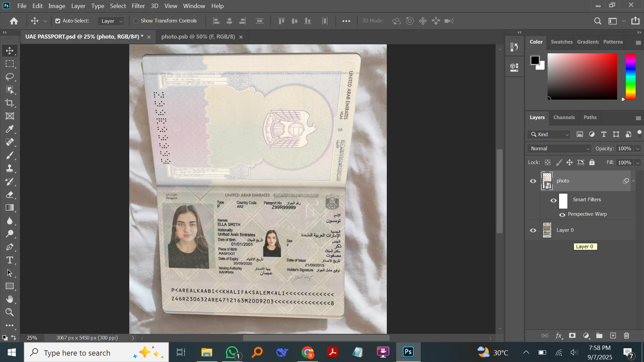Click the delete layer trash icon
Image resolution: width=644 pixels, height=362 pixels.
pos(626,335)
